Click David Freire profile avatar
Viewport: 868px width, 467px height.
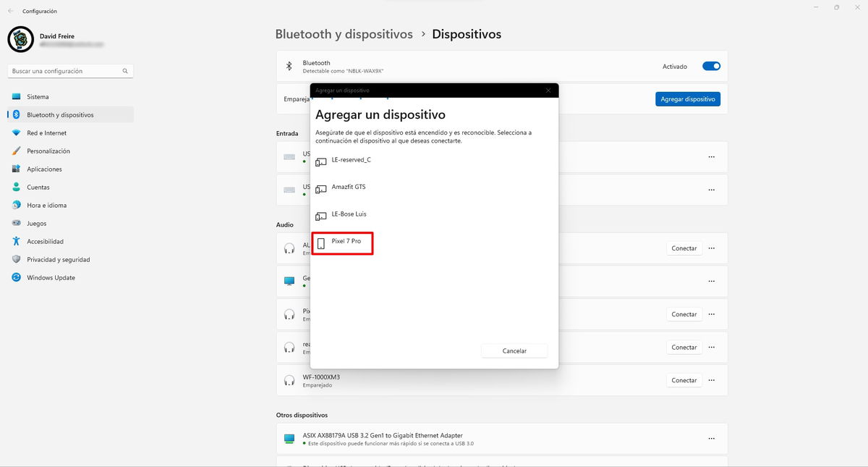20,39
